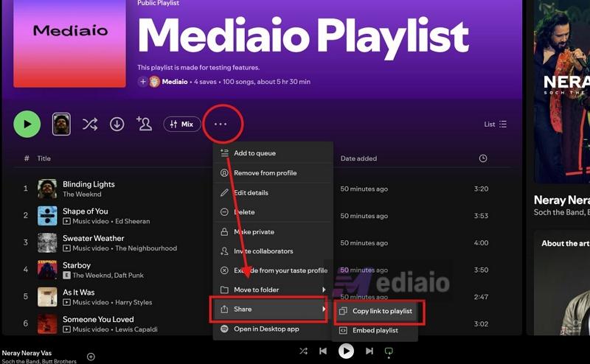The height and width of the screenshot is (364, 590).
Task: Switch view using the List dropdown
Action: click(496, 124)
